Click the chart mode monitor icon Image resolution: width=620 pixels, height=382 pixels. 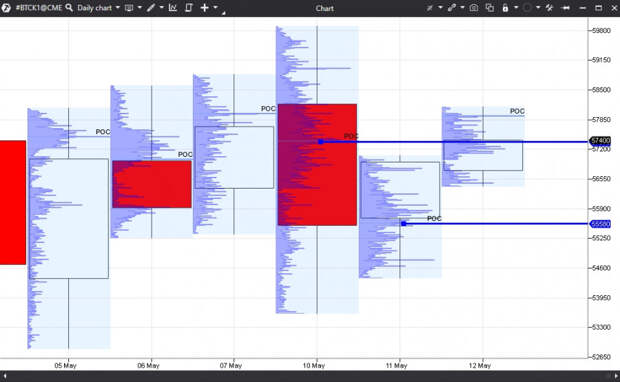point(129,8)
